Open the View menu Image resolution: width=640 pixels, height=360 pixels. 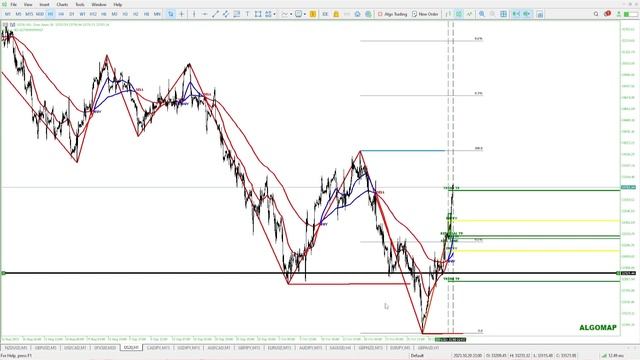coord(28,4)
